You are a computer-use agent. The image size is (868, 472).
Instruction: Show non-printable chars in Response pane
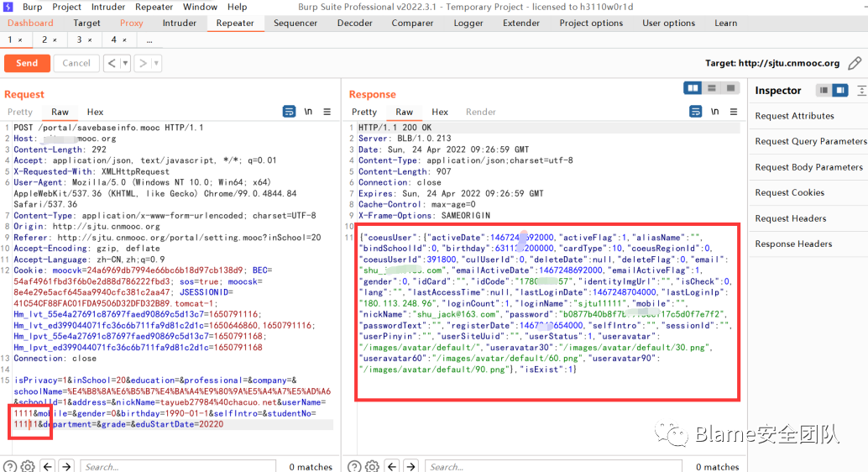pyautogui.click(x=714, y=112)
